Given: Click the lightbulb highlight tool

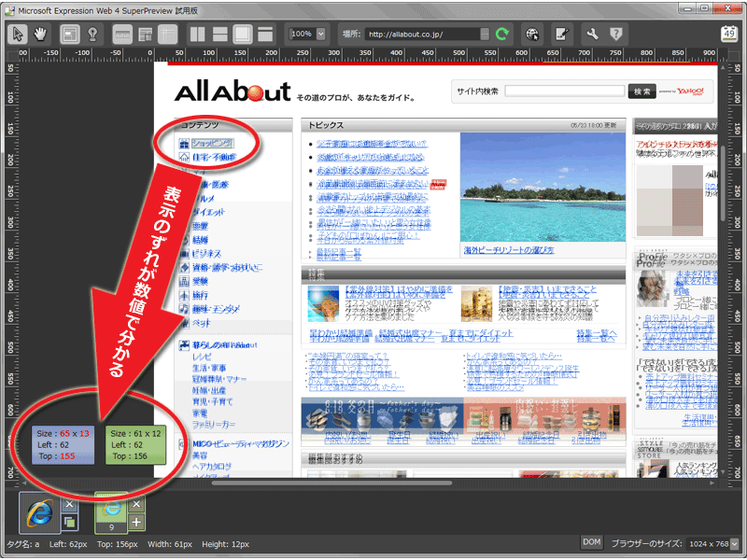Looking at the screenshot, I should pos(92,33).
